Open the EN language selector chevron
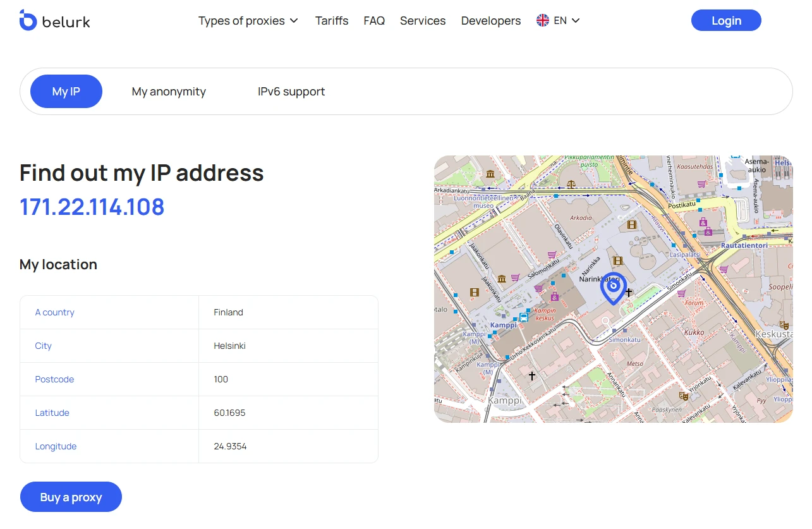The image size is (812, 529). 576,21
